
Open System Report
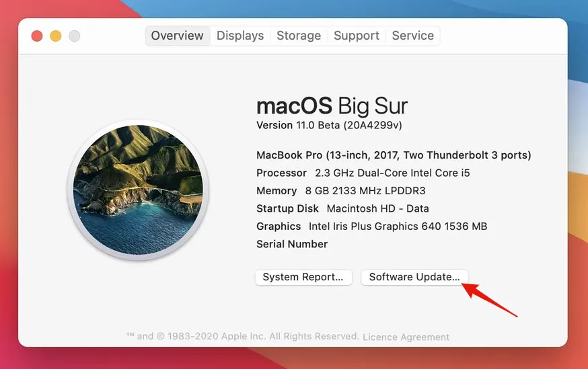click(x=303, y=277)
